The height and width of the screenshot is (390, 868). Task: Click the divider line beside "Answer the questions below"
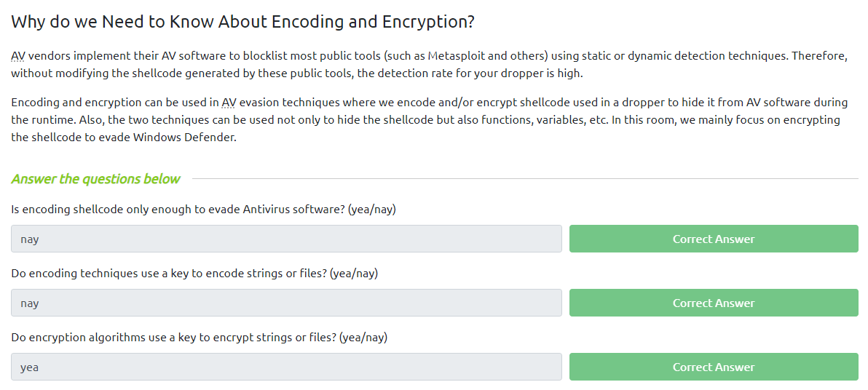click(x=524, y=179)
